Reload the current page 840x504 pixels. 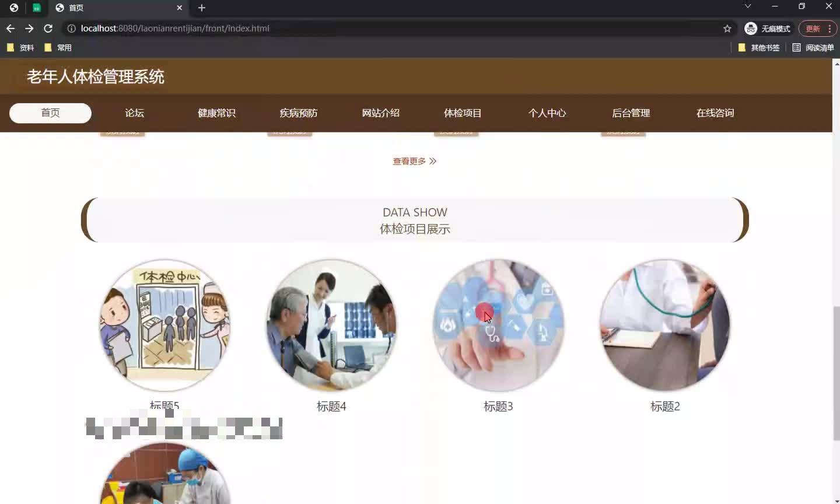(x=48, y=28)
